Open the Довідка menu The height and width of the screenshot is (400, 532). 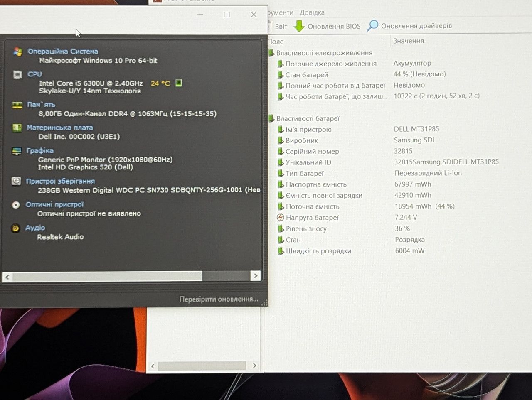(x=312, y=12)
